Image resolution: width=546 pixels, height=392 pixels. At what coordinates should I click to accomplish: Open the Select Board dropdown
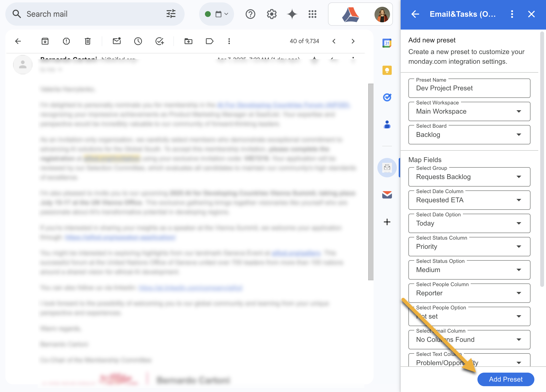[x=469, y=135]
